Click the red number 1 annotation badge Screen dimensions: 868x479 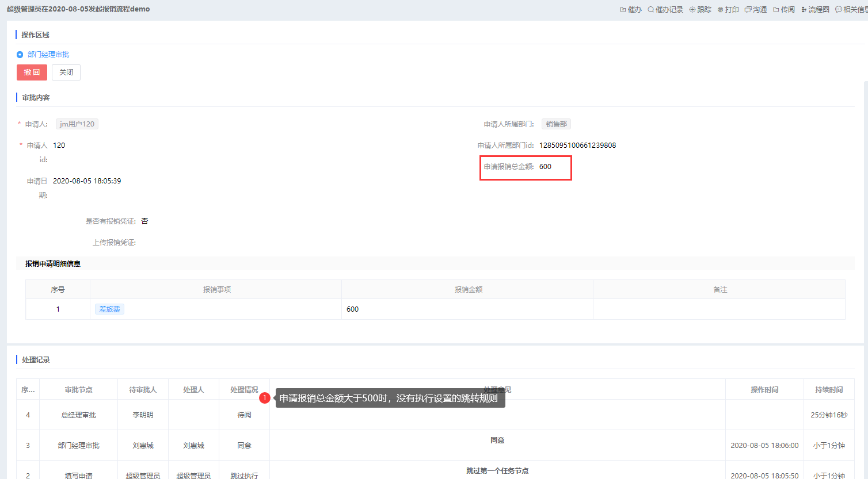click(x=265, y=398)
